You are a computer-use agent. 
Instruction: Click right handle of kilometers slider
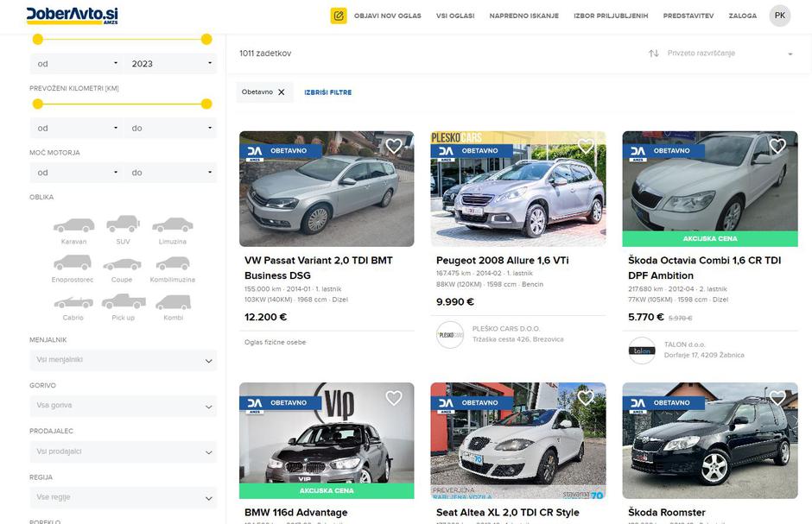(x=206, y=104)
